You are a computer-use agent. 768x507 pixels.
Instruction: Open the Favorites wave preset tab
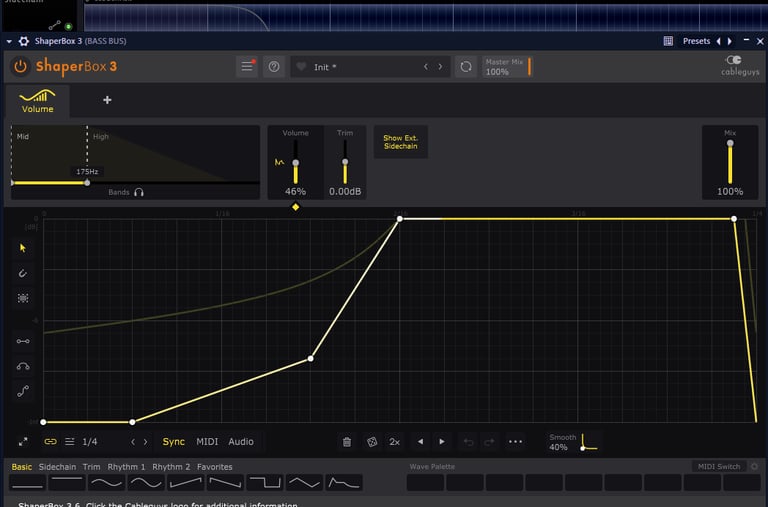[x=215, y=467]
